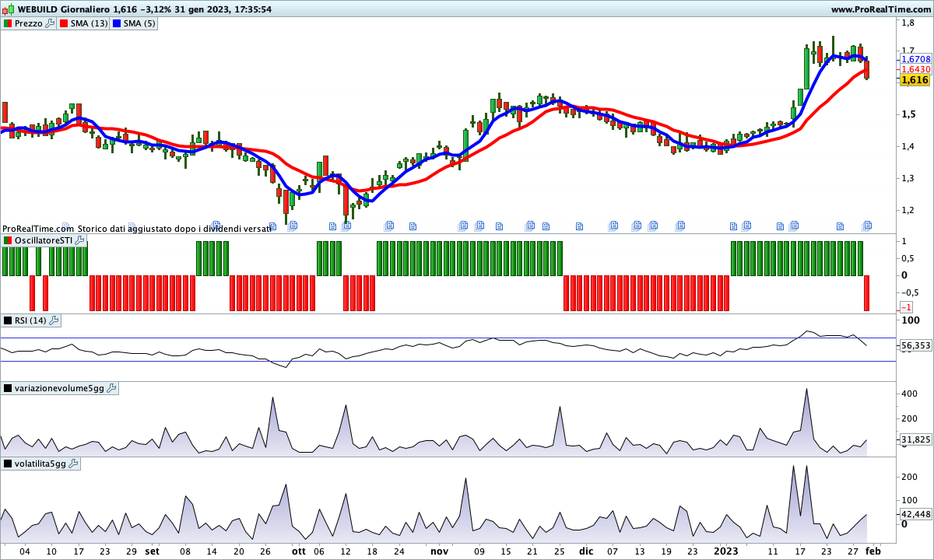This screenshot has width=934, height=560.
Task: Click the oscillator value -1 label
Action: [908, 308]
